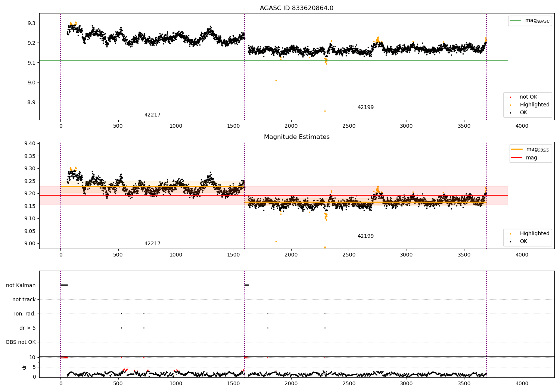Viewport: 560px width, 392px height.
Task: Select 'OK' in the Magnitude Estimates legend
Action: [523, 242]
